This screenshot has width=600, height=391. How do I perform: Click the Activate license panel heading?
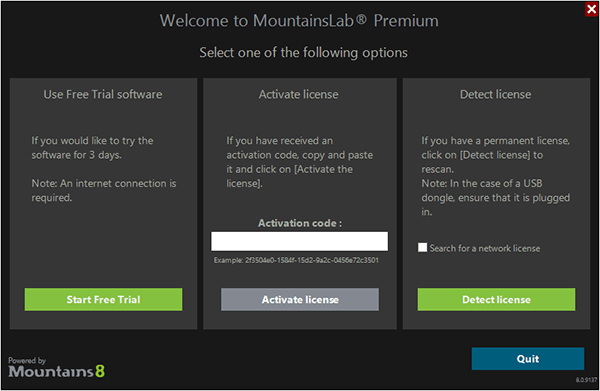298,94
